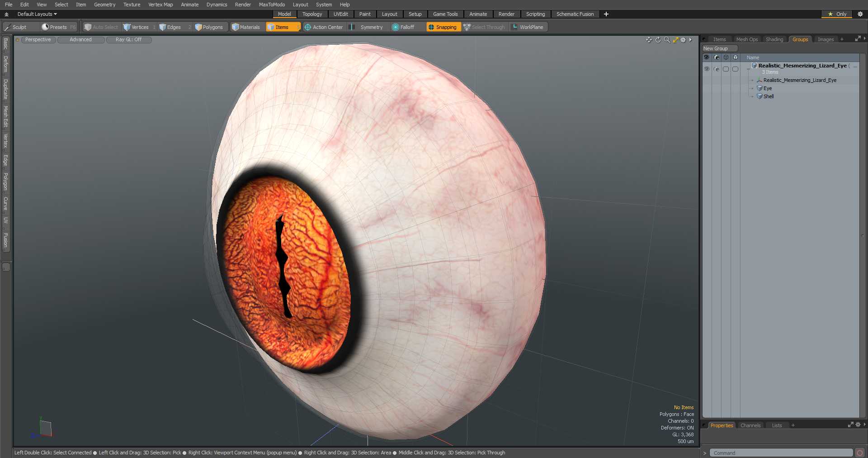Click the viewport maximize arrows icon
This screenshot has height=458, width=868.
point(675,40)
